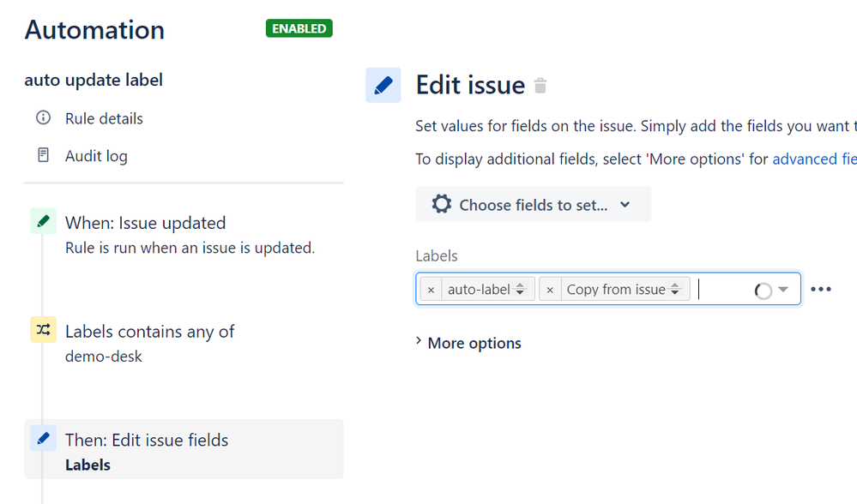
Task: Remove the auto-label tag
Action: [x=432, y=290]
